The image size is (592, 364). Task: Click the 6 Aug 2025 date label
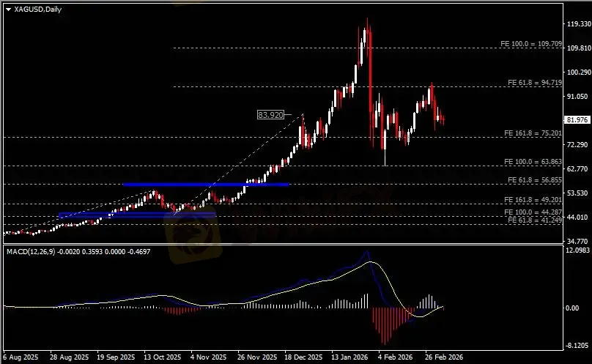(x=20, y=358)
